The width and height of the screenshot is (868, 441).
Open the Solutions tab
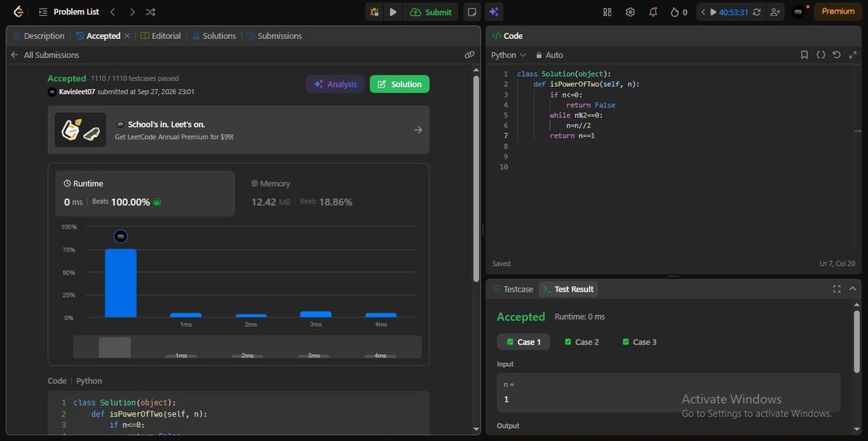coord(213,35)
